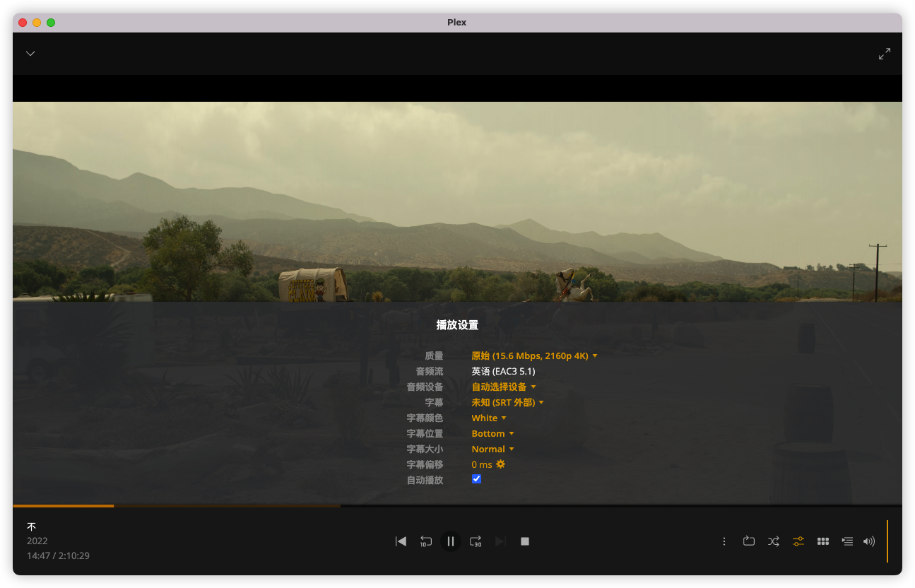The height and width of the screenshot is (588, 915).
Task: Pause the playback
Action: click(451, 541)
